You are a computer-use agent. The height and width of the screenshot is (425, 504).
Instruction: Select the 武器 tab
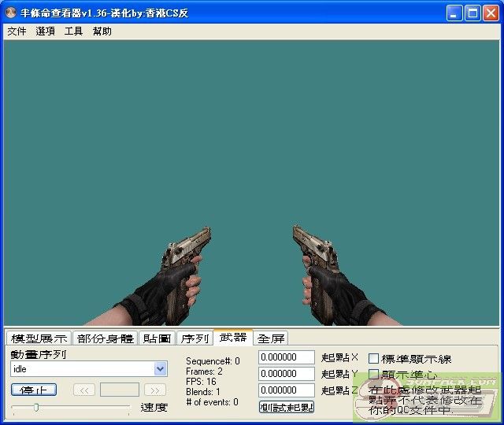[x=233, y=337]
